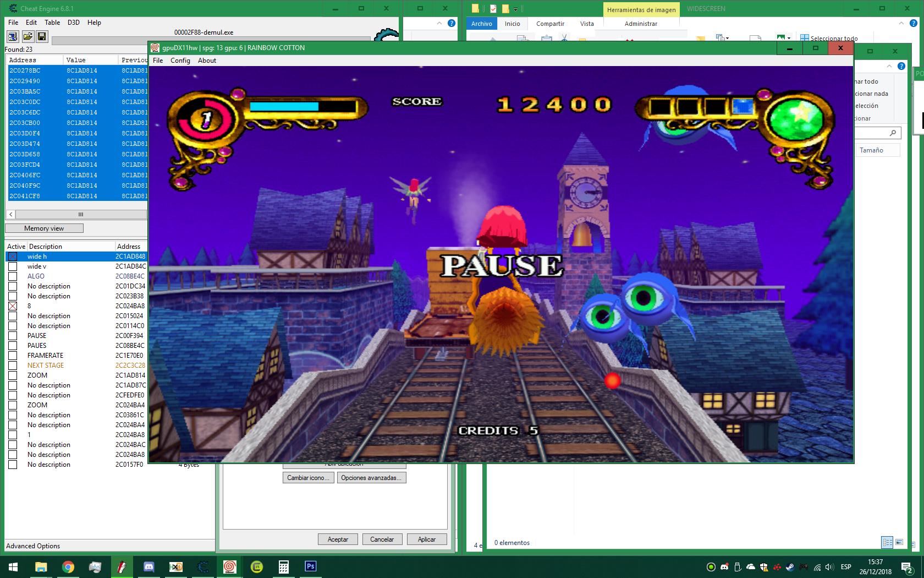Viewport: 924px width, 578px height.
Task: Activate the ALGO entry checkbox
Action: point(13,276)
